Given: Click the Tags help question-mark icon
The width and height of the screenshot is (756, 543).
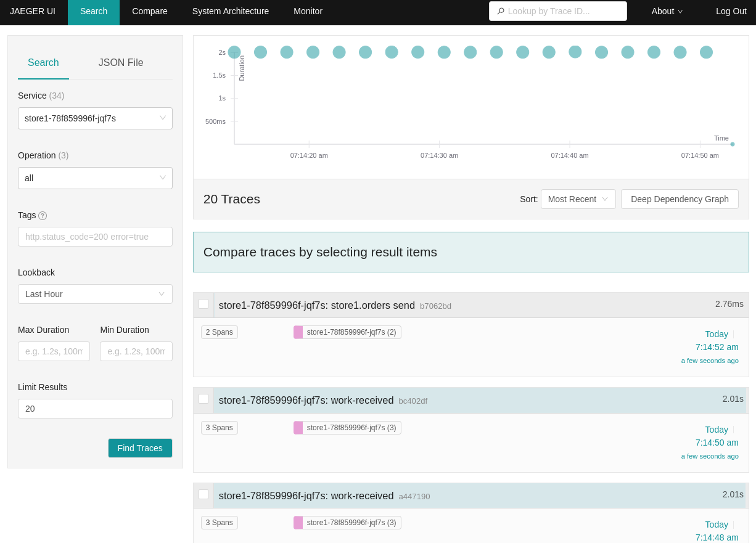Looking at the screenshot, I should pos(43,216).
